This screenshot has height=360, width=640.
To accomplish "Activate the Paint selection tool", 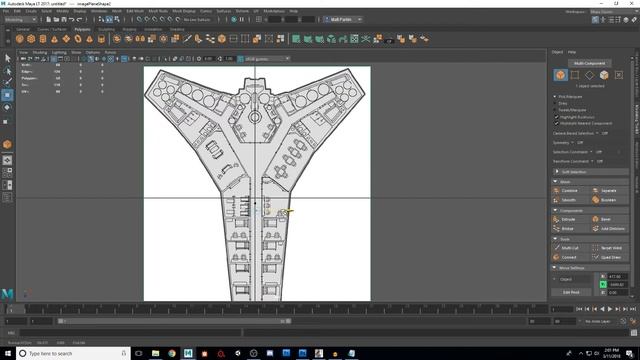I will (7, 83).
